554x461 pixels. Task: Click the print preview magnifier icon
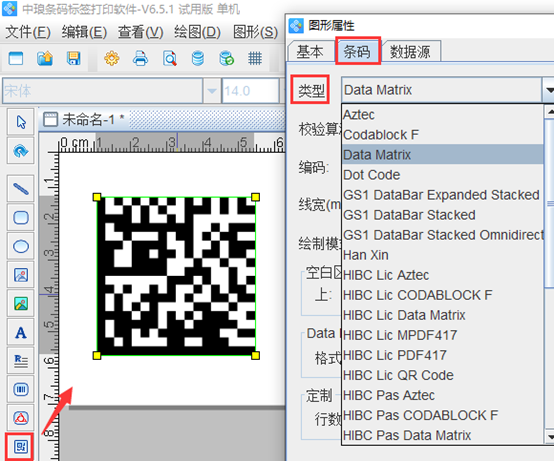(170, 58)
